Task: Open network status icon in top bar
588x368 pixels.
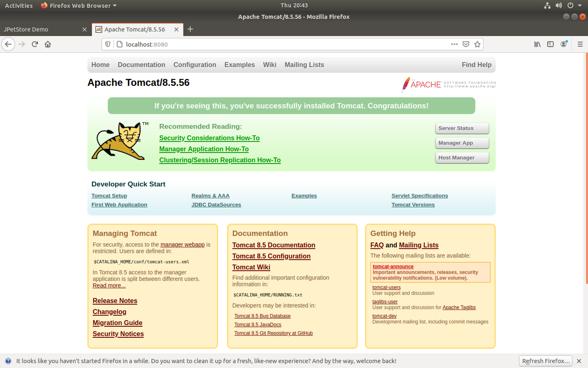Action: (547, 5)
